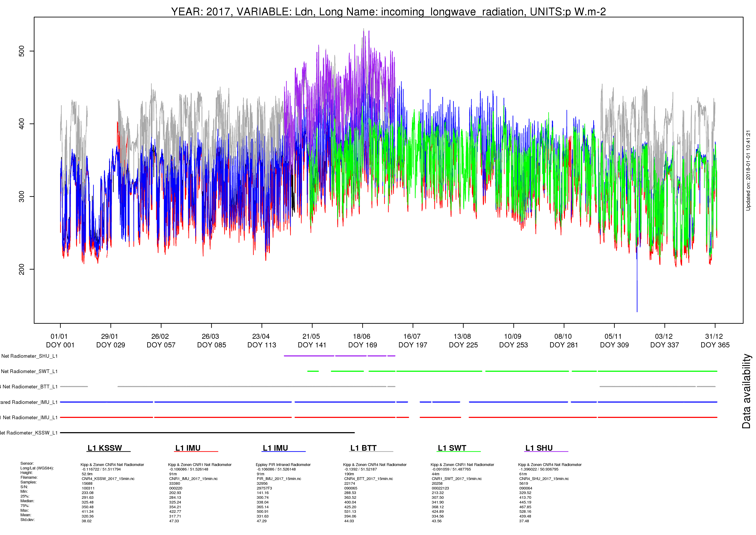
Task: Click the purple SHU_L1 availability bar
Action: (340, 356)
